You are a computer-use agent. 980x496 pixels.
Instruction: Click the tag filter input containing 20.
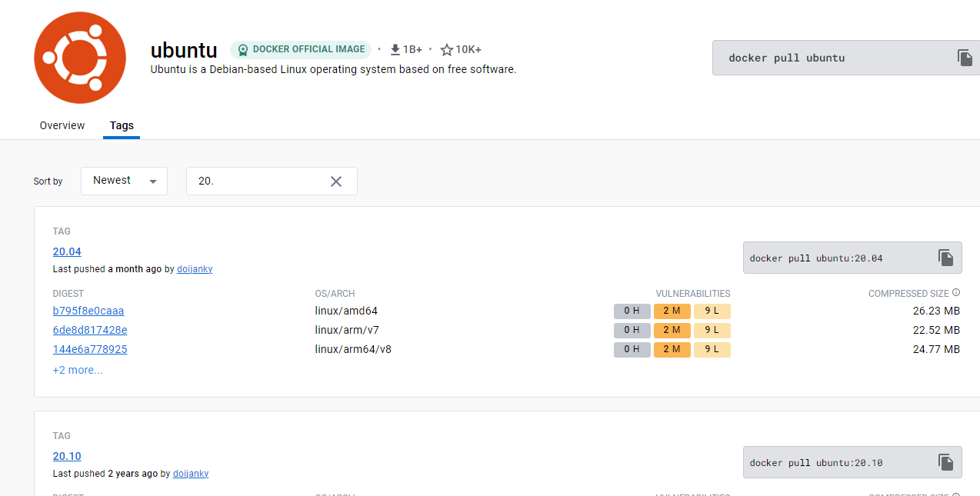click(x=272, y=181)
